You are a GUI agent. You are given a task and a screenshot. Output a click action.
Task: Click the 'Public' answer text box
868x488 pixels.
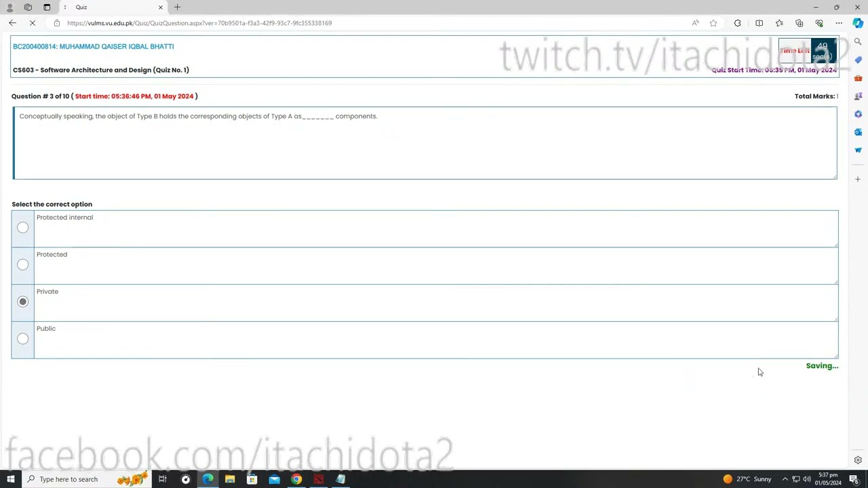click(x=436, y=340)
